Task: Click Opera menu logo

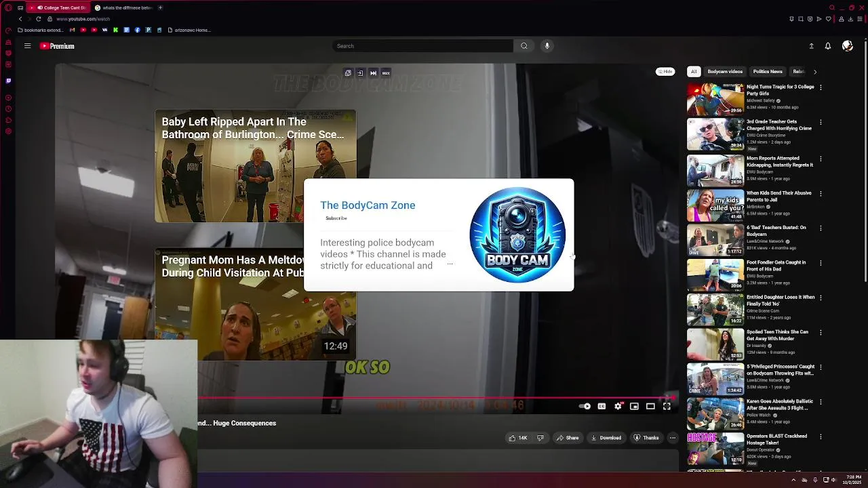Action: [8, 7]
